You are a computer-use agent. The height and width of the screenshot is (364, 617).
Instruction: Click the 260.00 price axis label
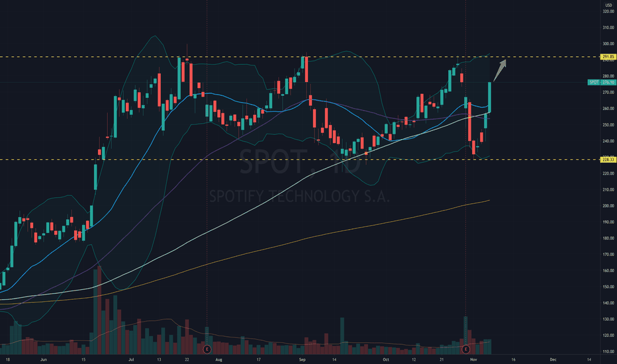[x=608, y=109]
